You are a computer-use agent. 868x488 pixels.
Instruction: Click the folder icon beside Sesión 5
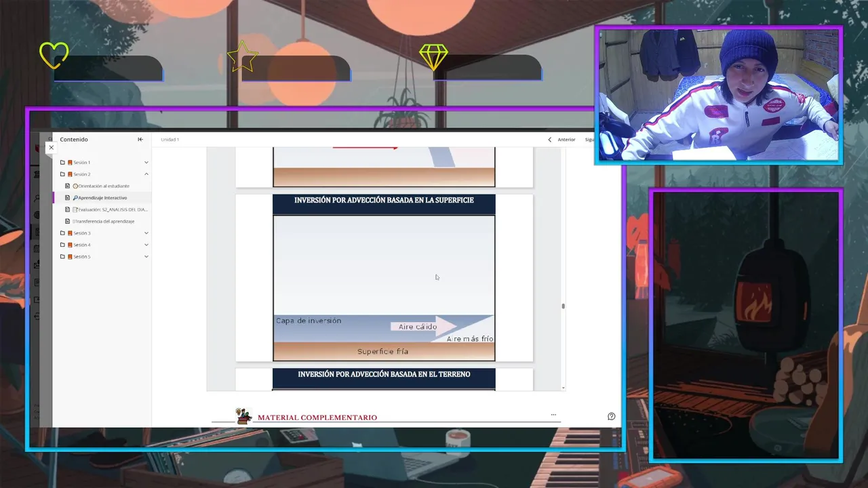[62, 257]
